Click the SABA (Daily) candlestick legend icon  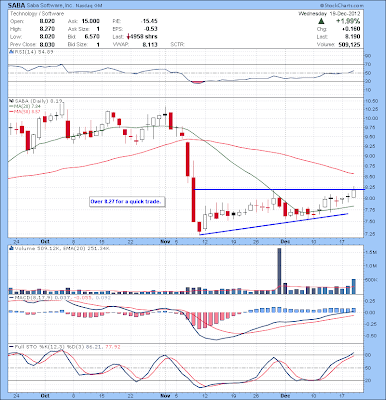point(11,101)
